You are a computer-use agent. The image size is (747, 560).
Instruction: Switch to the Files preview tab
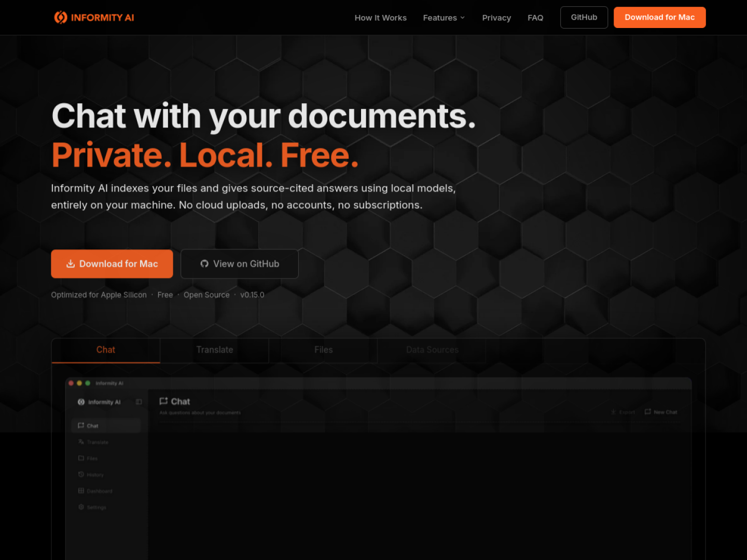pyautogui.click(x=324, y=350)
